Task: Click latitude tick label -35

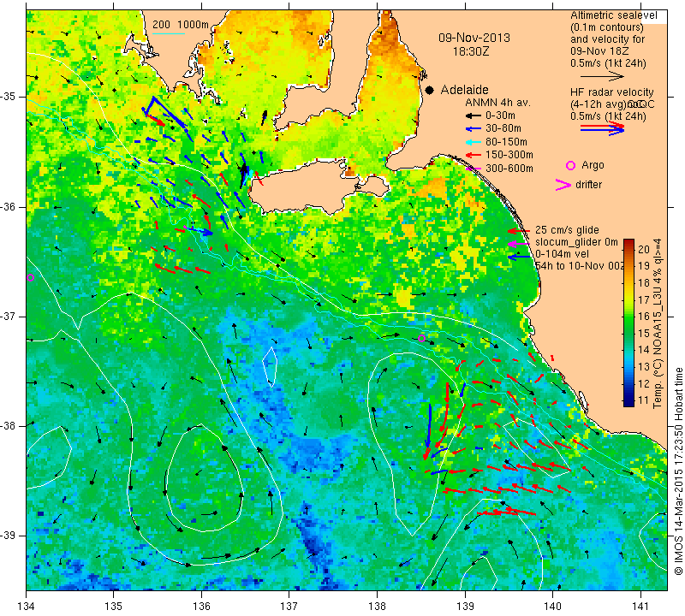Action: pos(9,97)
